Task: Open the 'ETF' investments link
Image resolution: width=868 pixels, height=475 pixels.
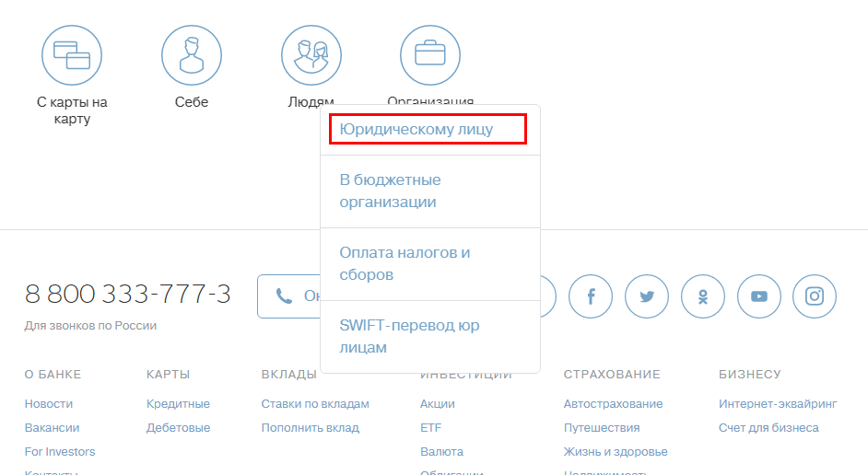Action: click(430, 427)
